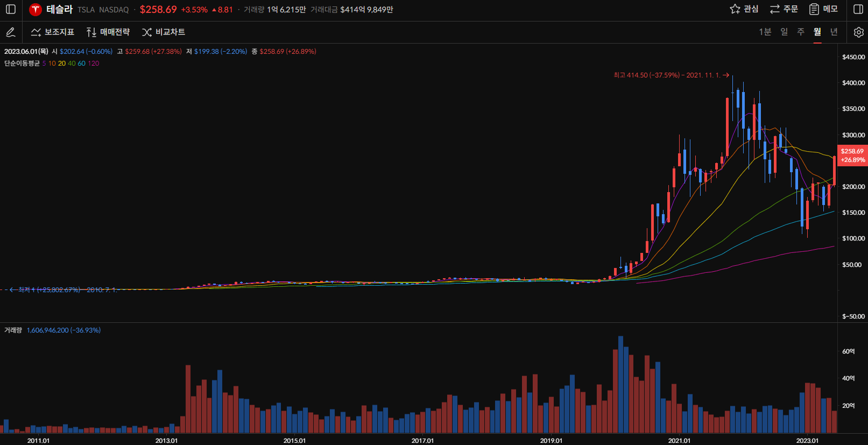Image resolution: width=868 pixels, height=445 pixels.
Task: Select the 120 moving average period
Action: 94,63
